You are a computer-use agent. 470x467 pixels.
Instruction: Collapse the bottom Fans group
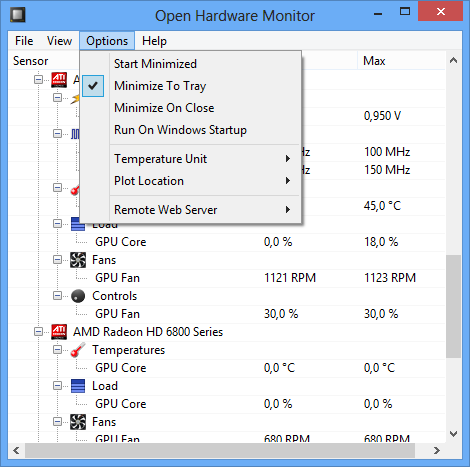tap(58, 422)
